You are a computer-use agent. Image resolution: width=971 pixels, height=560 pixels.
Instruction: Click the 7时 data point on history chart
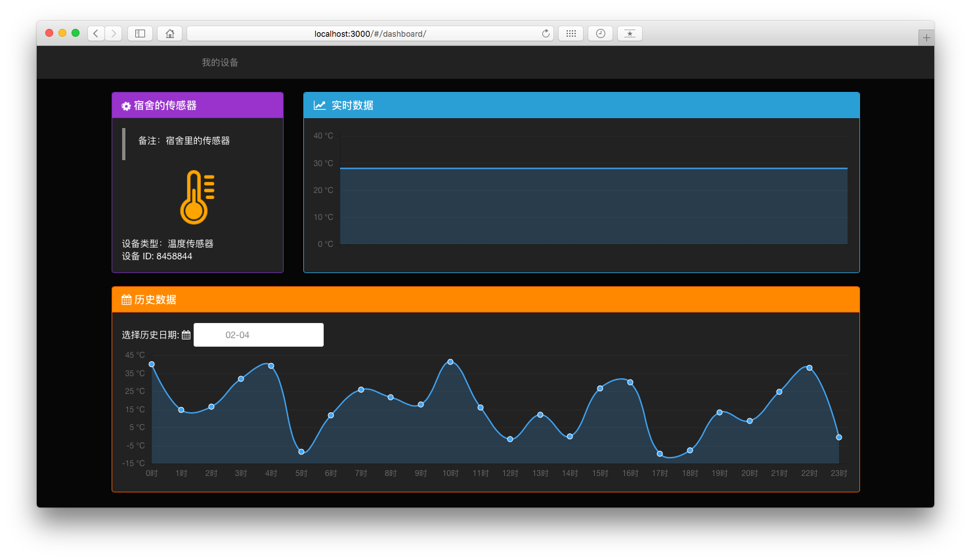click(x=361, y=390)
